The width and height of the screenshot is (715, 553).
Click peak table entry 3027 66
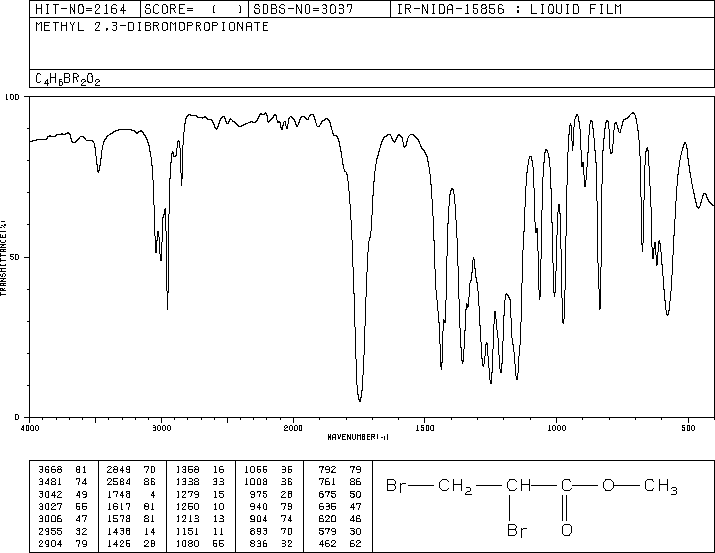62,506
